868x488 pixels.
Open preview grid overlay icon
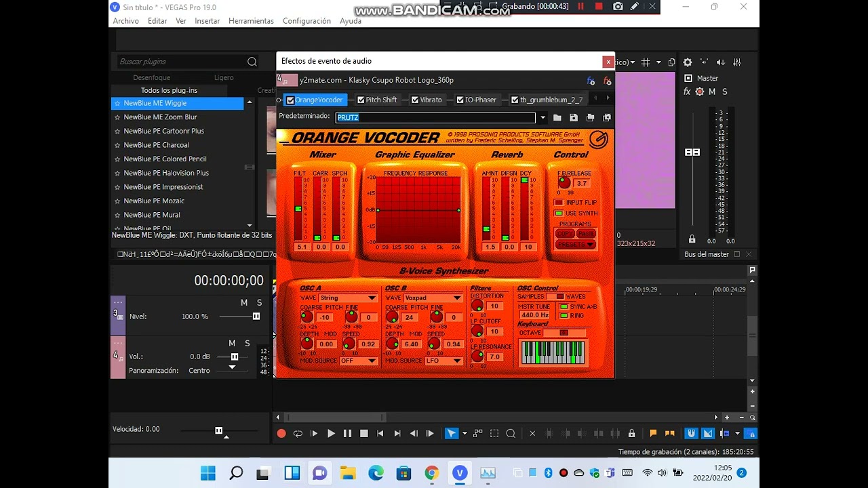(x=646, y=62)
